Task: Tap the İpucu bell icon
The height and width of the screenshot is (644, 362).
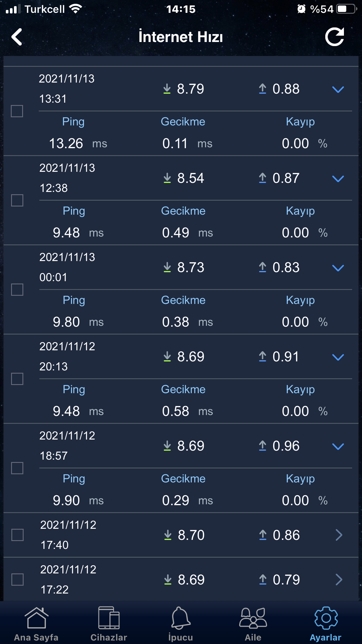Action: (181, 618)
